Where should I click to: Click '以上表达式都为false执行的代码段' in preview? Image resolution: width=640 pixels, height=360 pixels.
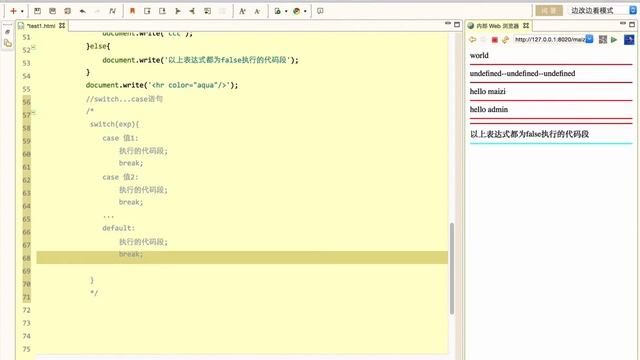529,134
